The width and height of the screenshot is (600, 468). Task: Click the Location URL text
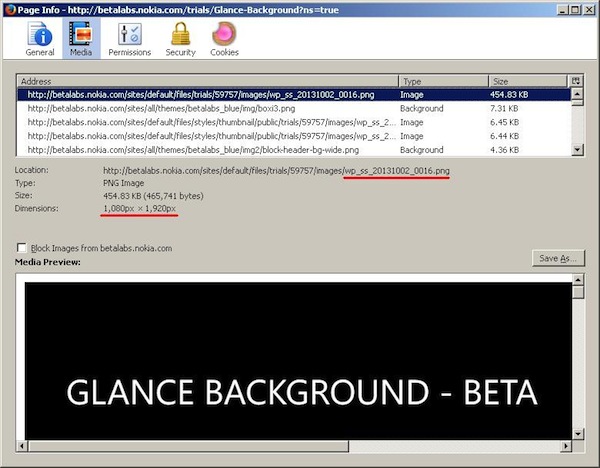276,171
